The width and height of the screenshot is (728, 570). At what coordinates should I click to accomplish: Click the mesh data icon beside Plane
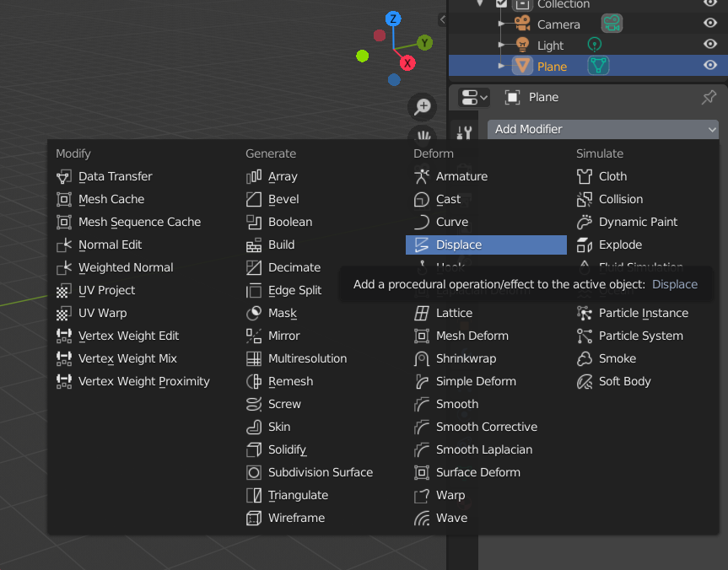pyautogui.click(x=598, y=65)
